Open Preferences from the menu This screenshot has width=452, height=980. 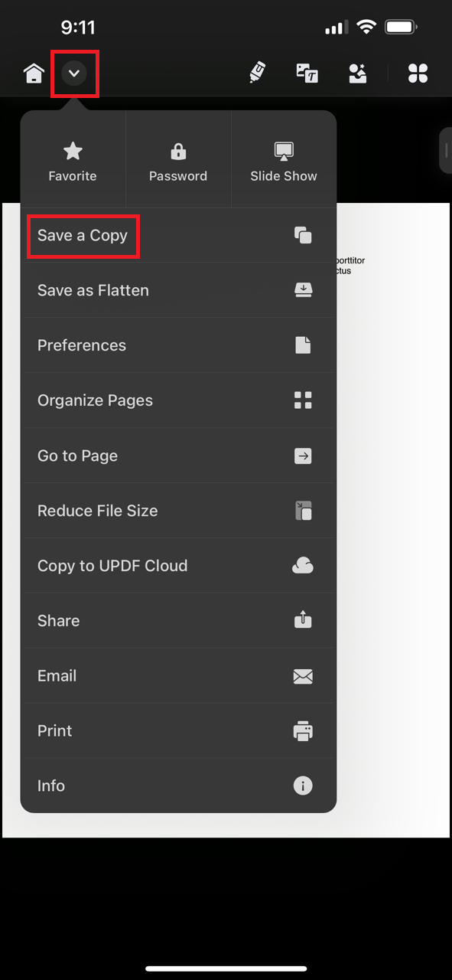pos(177,345)
